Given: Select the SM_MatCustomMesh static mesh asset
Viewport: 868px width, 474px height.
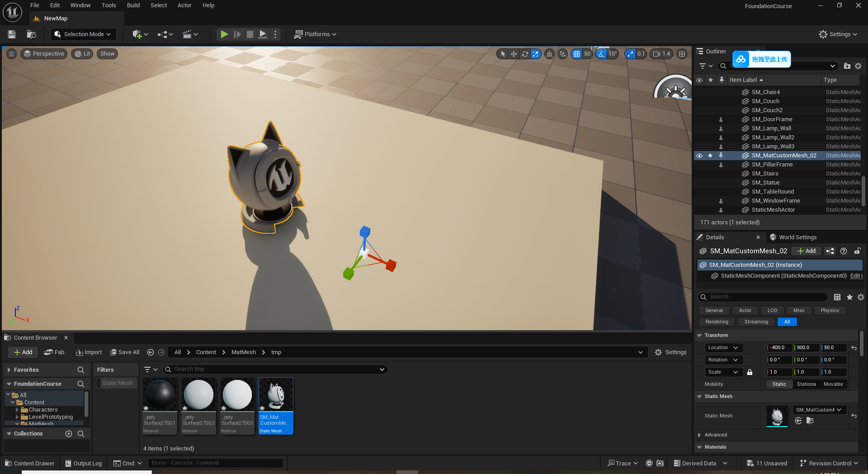Looking at the screenshot, I should (276, 406).
